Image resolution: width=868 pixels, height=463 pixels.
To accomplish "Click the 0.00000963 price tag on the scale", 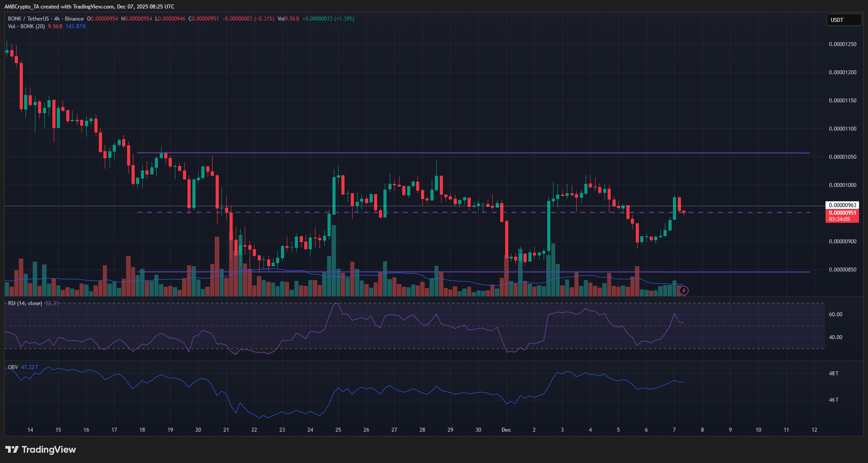I will pyautogui.click(x=843, y=205).
